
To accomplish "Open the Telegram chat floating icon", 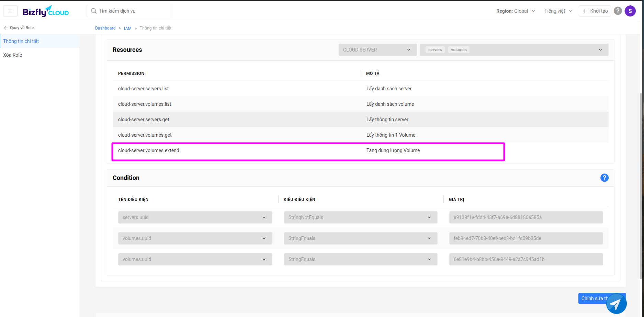I will point(616,304).
